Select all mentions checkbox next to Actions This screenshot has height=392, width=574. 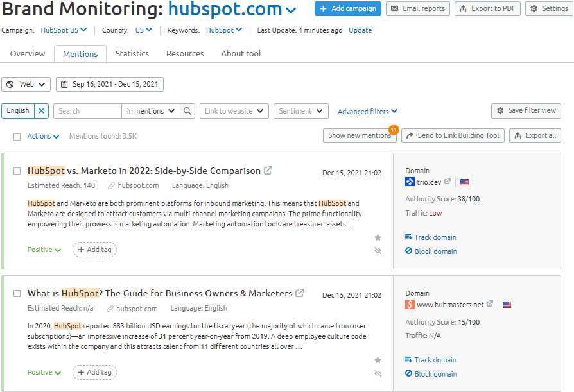coord(17,137)
